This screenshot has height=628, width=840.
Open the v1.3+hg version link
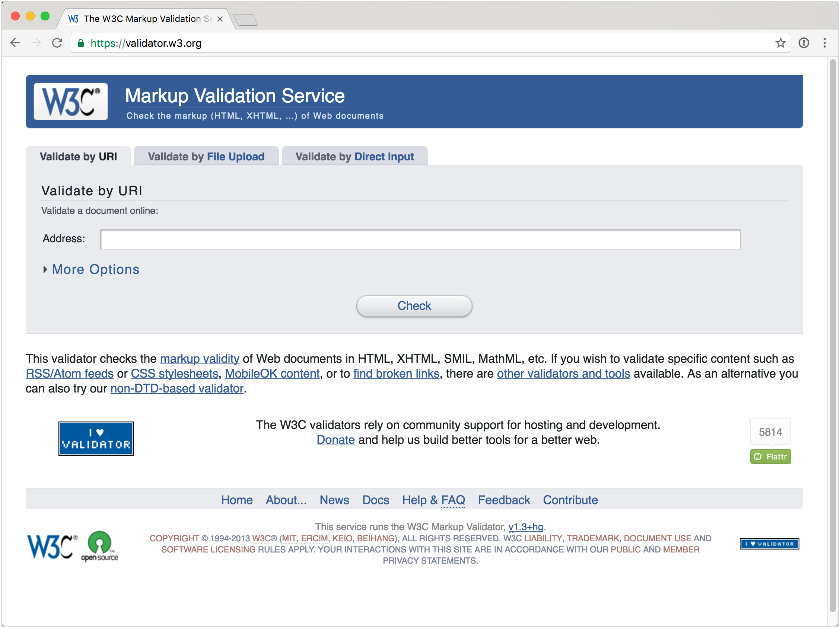(526, 527)
